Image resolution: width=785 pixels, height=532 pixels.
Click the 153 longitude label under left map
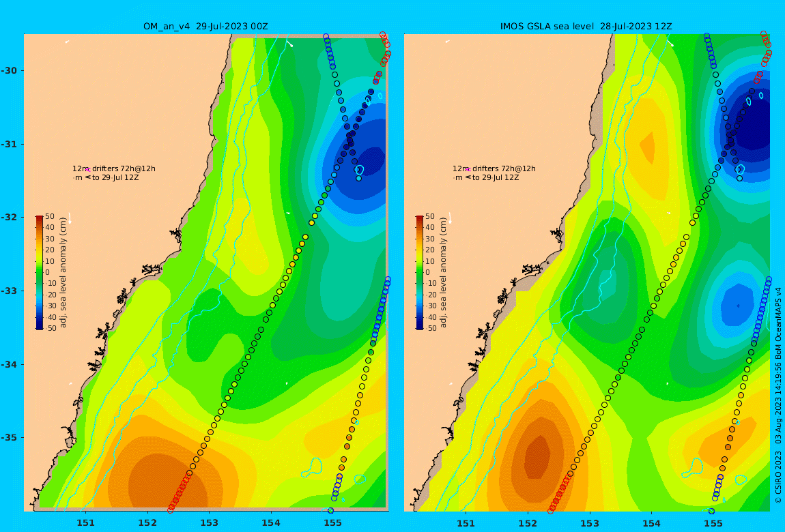[210, 523]
